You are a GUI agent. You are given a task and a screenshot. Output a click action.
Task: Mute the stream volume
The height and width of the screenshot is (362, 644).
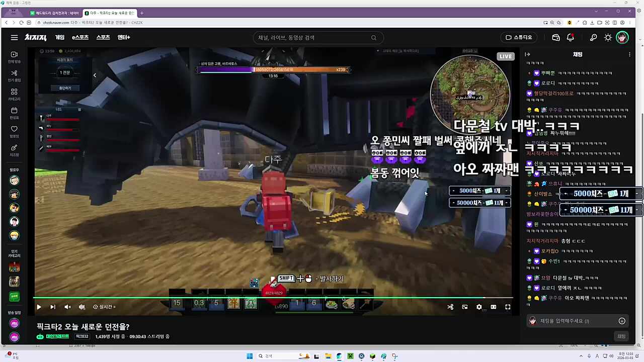[x=67, y=307]
